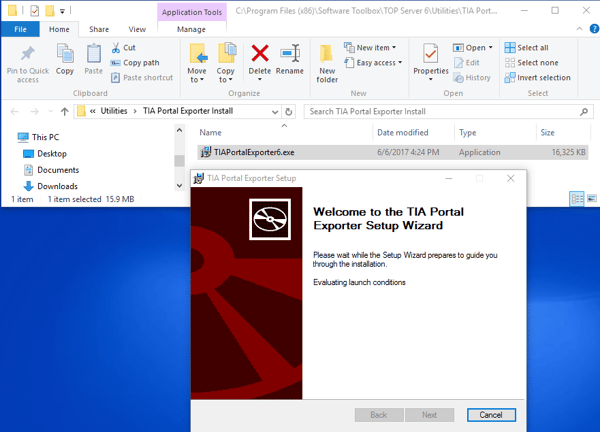The image size is (600, 432).
Task: Refresh the current folder view
Action: pos(289,111)
